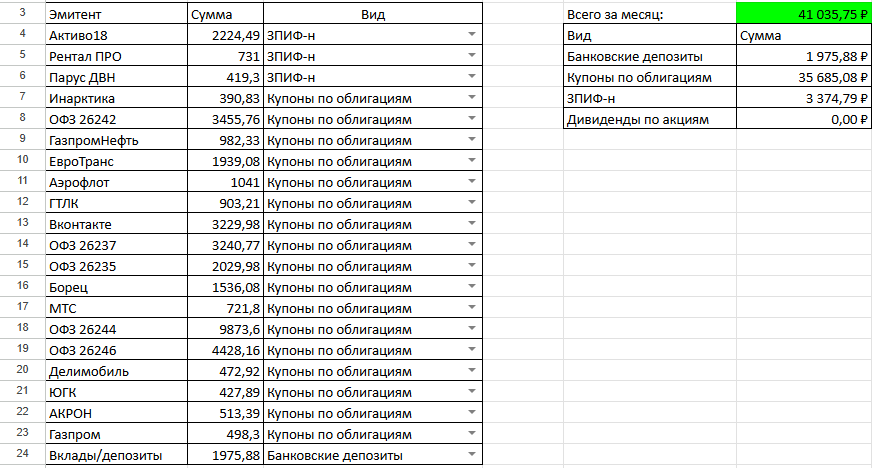Click the ГТЛК issuer cell

[x=117, y=203]
